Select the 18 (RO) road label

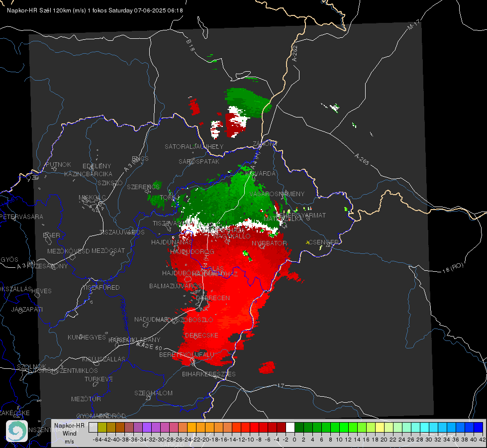click(453, 268)
